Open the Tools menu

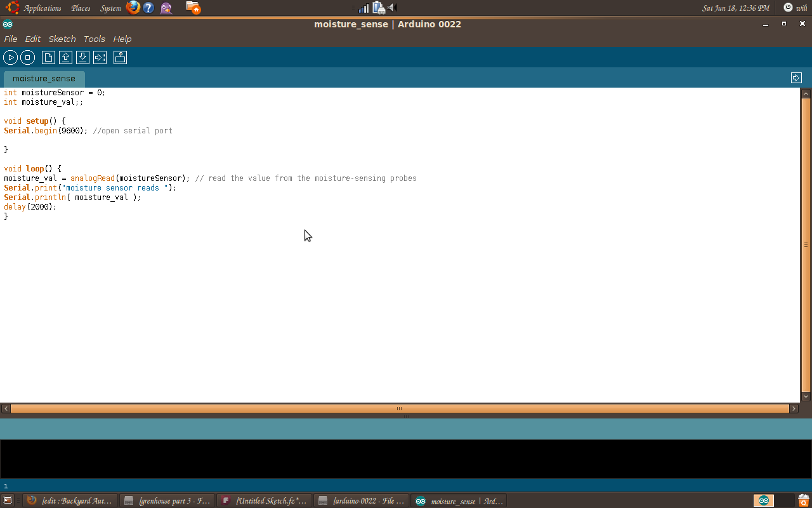[95, 39]
